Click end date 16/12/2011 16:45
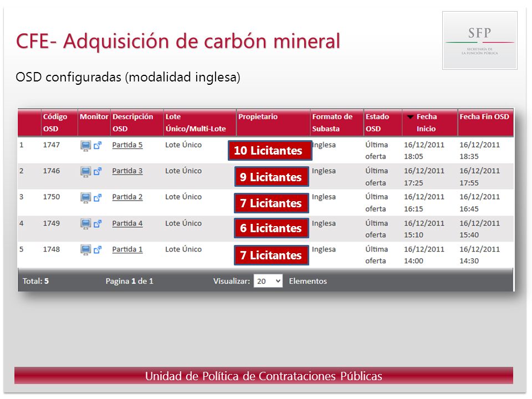The image size is (532, 399). tap(480, 203)
